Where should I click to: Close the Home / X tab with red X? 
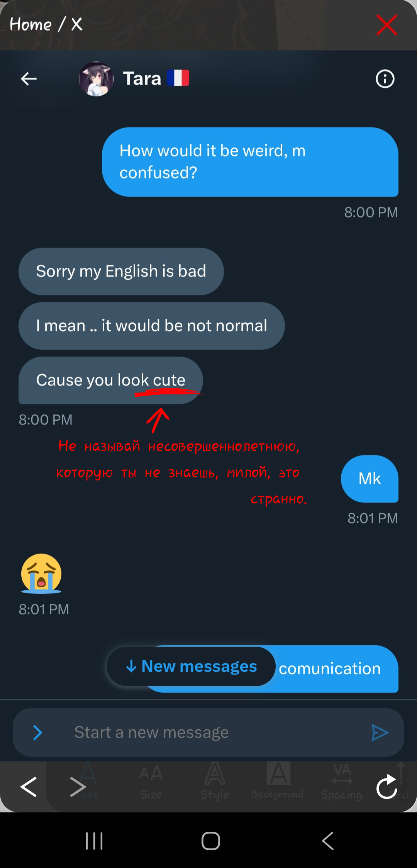386,25
